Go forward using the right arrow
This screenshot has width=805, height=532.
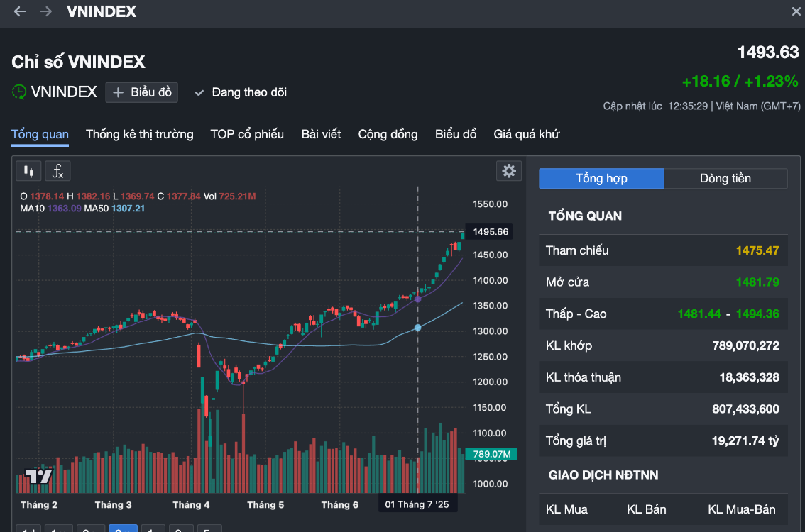[45, 12]
